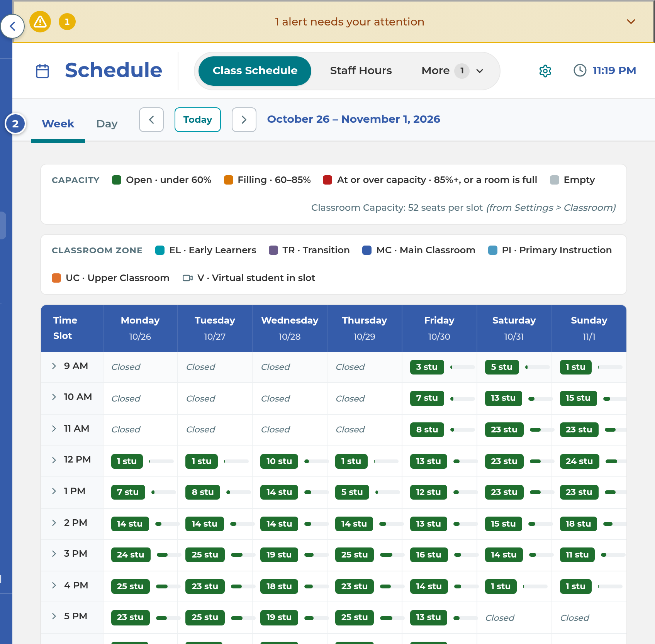Click the Today button
Viewport: 655px width, 644px height.
(x=198, y=120)
